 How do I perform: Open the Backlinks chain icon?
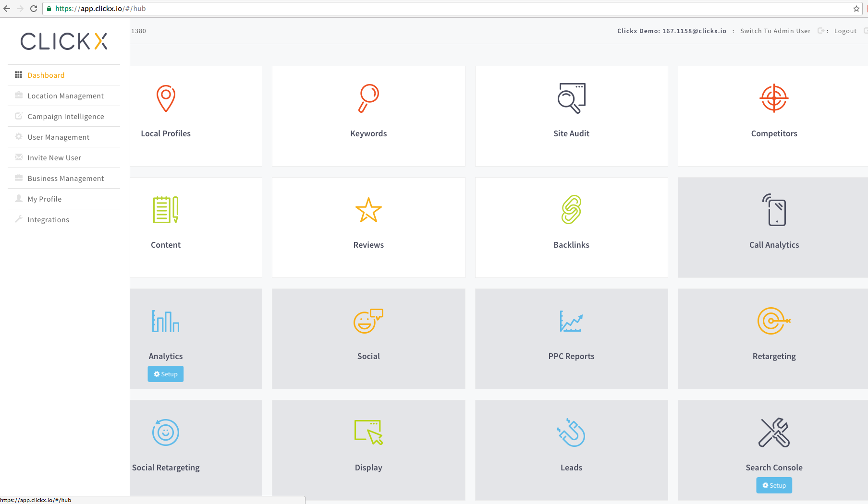click(x=571, y=210)
